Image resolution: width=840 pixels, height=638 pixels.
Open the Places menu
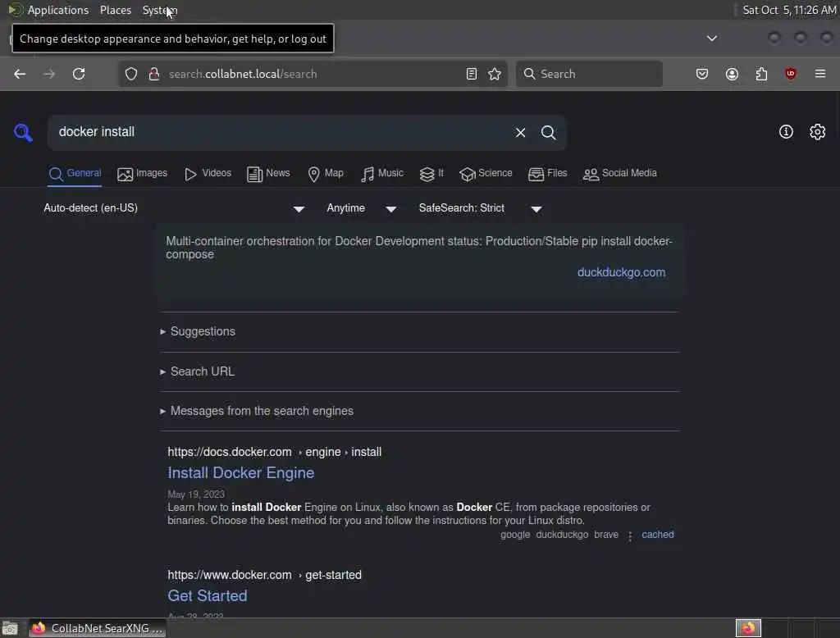pos(116,10)
